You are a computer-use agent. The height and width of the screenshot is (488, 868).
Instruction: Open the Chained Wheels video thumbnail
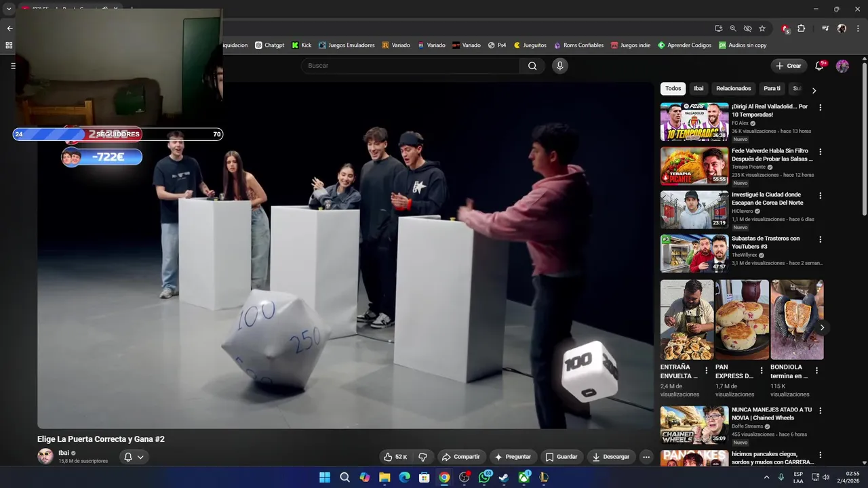(x=694, y=425)
